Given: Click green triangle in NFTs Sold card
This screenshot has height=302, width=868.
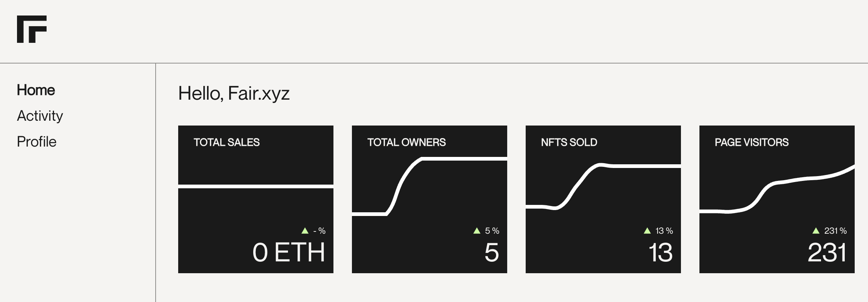Looking at the screenshot, I should click(647, 231).
